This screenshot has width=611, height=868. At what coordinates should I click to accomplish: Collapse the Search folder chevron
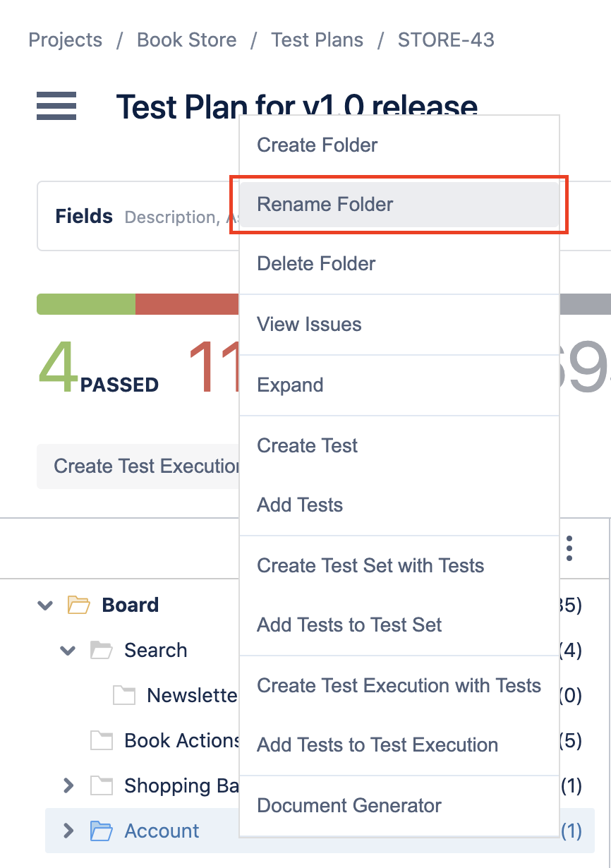tap(68, 651)
